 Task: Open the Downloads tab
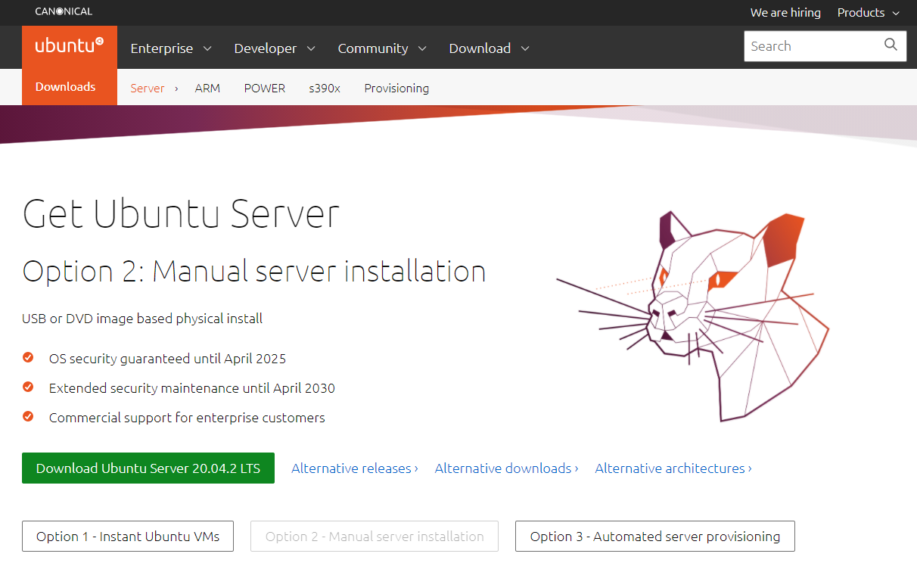click(66, 87)
